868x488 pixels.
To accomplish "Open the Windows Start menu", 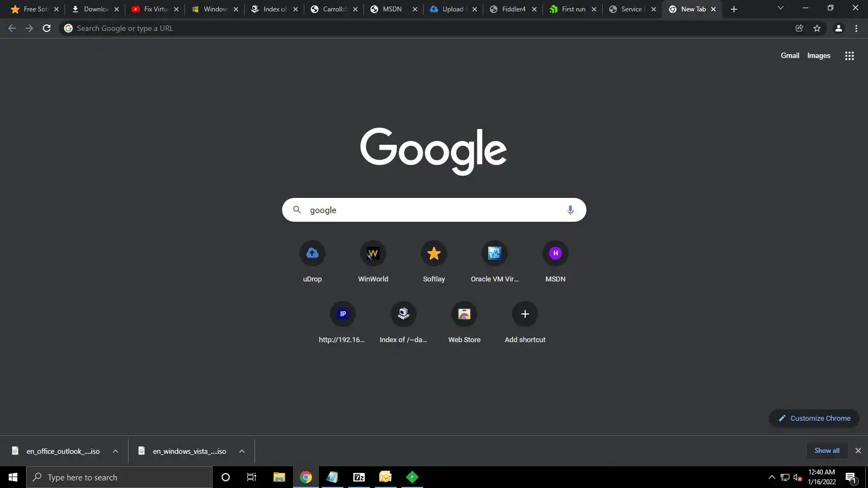I will tap(13, 477).
